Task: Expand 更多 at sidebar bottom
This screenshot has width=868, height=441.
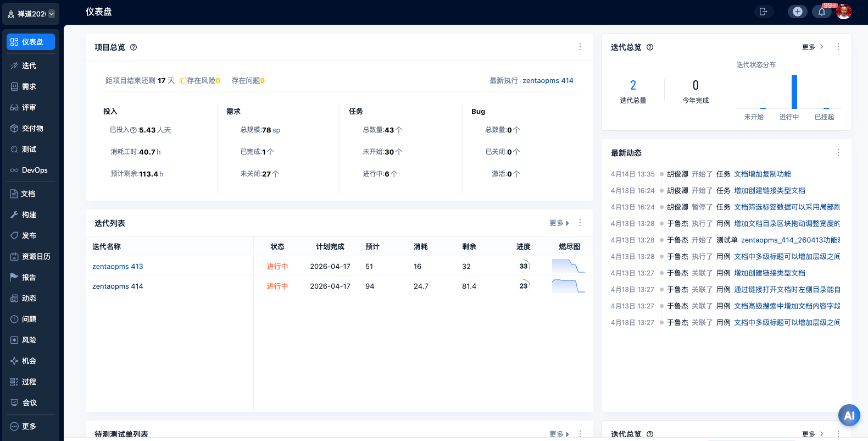Action: click(x=29, y=426)
